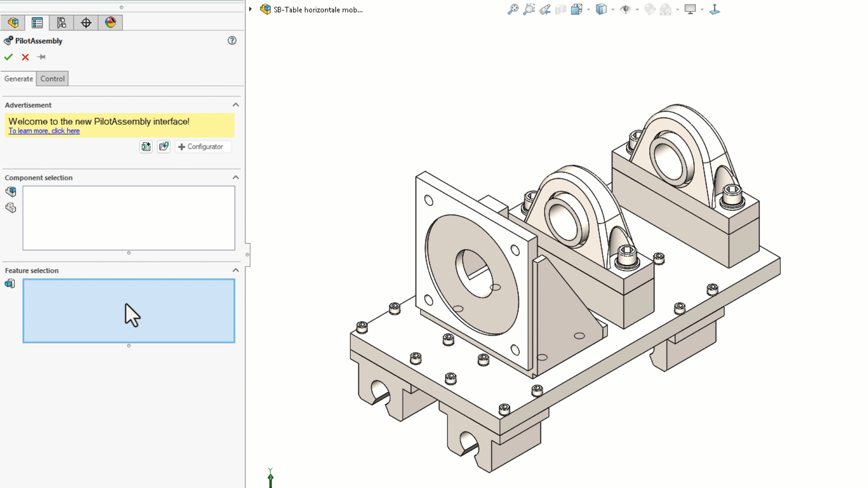
Task: Click the create Excel file icon
Action: click(x=146, y=147)
